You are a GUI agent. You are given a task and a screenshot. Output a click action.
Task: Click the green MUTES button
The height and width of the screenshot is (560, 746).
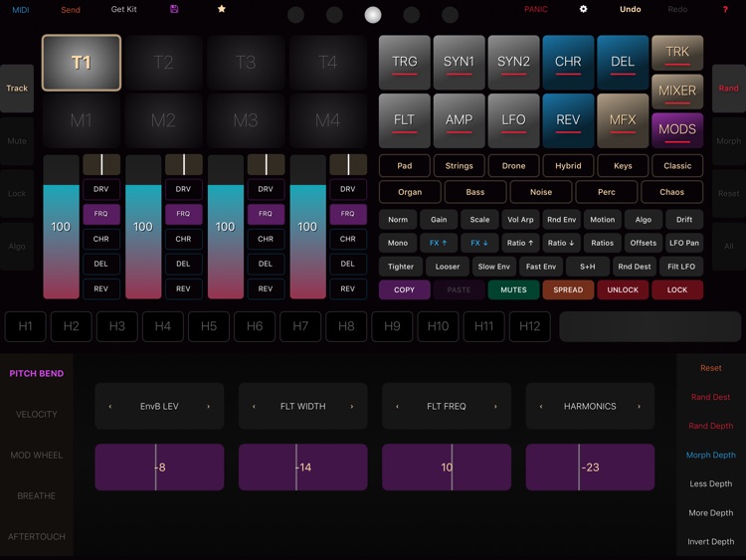tap(513, 289)
